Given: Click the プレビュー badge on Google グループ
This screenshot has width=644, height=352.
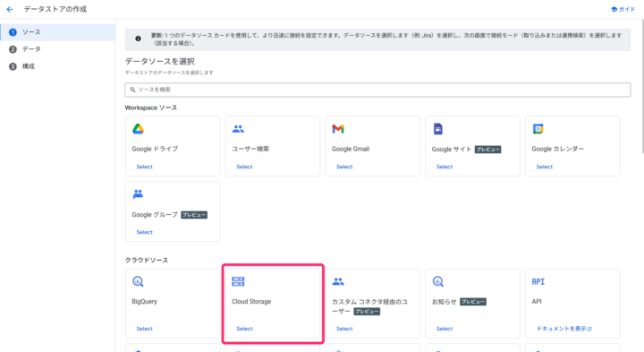Looking at the screenshot, I should click(x=194, y=215).
